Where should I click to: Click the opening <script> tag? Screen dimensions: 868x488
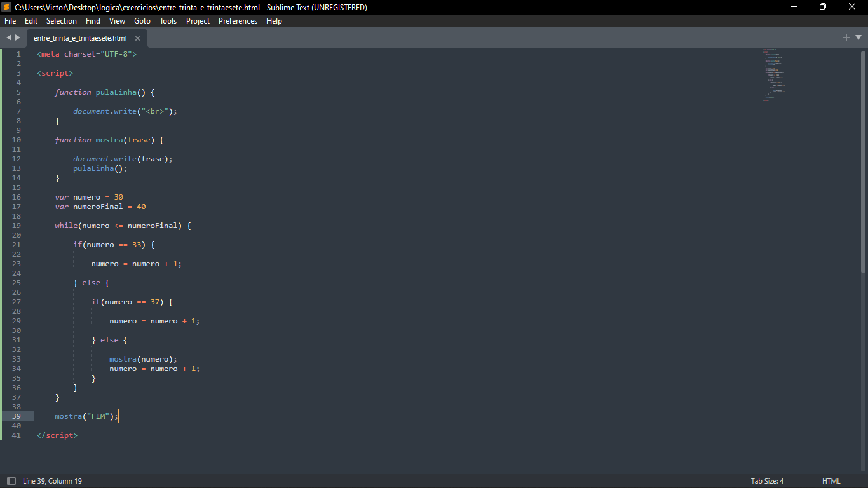pos(55,73)
